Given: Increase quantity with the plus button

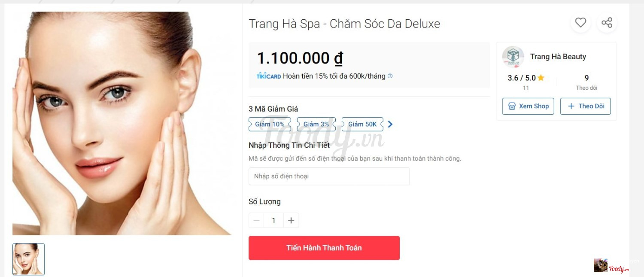Looking at the screenshot, I should coord(291,220).
